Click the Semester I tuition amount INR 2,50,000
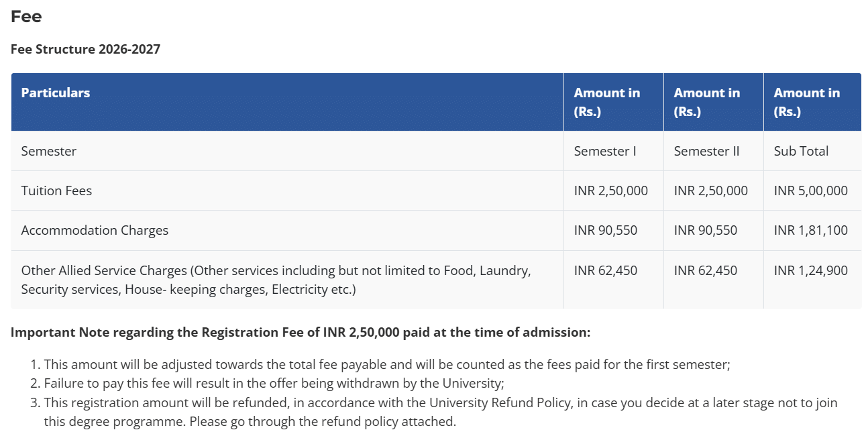 pyautogui.click(x=611, y=191)
